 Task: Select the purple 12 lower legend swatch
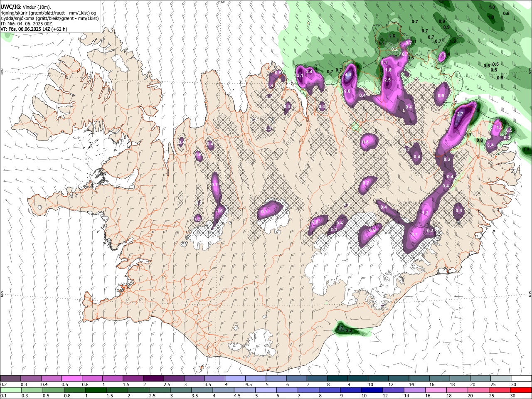[x=393, y=390]
